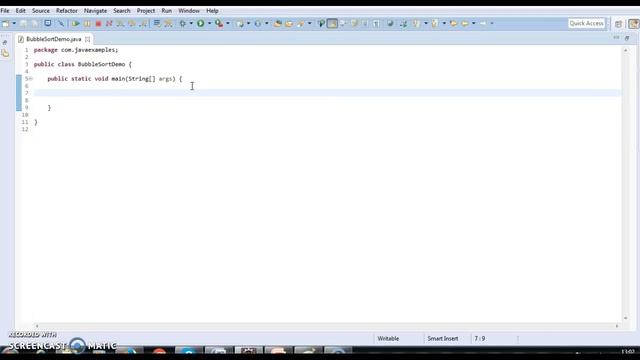
Task: Open the Refactor menu
Action: pyautogui.click(x=67, y=11)
